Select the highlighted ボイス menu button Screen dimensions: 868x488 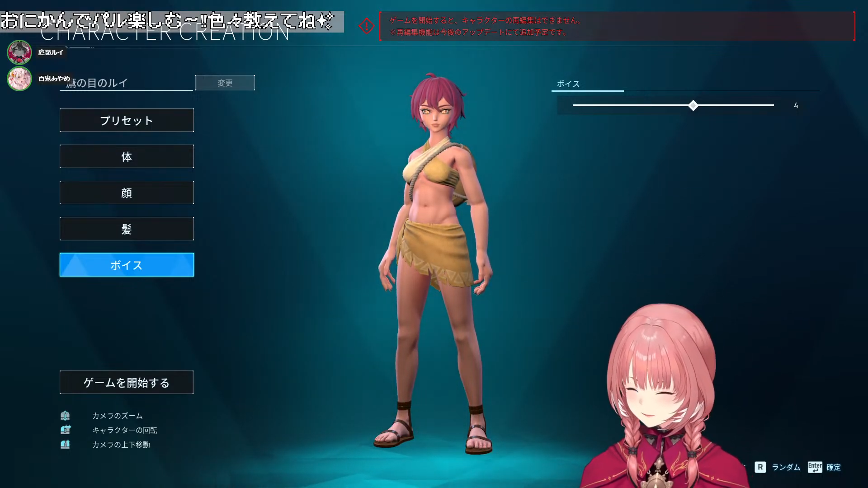[127, 265]
